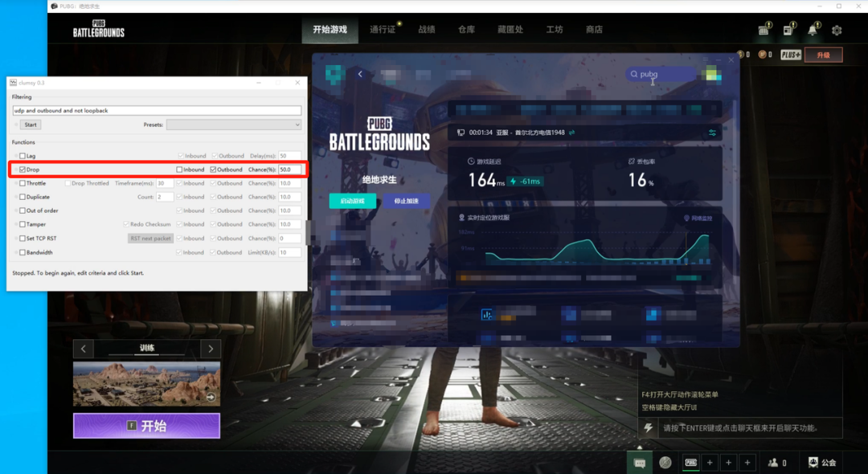Click the clumsy app icon in title bar
The height and width of the screenshot is (474, 868).
point(14,83)
